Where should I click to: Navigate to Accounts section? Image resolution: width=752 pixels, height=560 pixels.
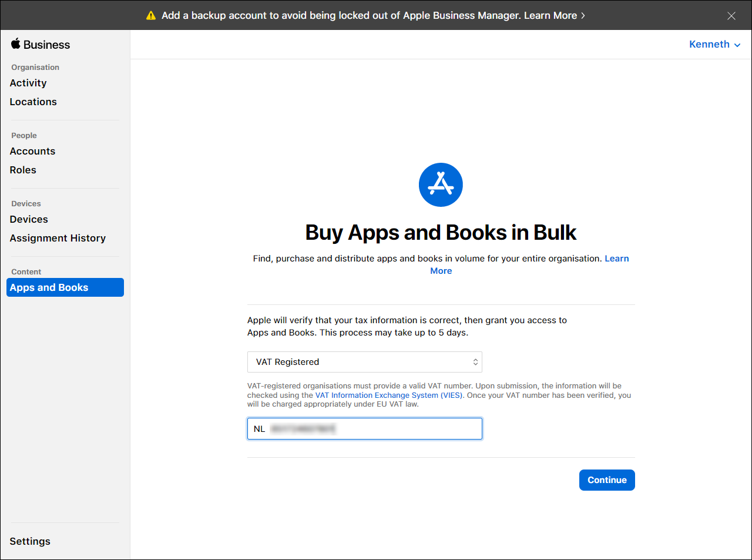[33, 152]
